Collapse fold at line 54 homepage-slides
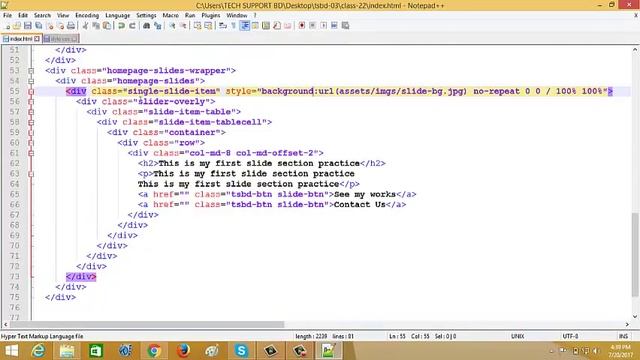 coord(31,81)
